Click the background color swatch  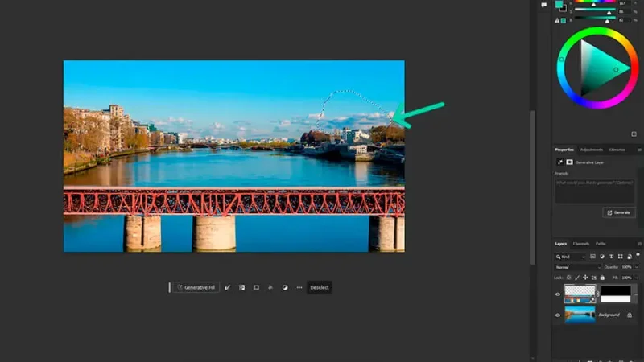click(x=564, y=8)
